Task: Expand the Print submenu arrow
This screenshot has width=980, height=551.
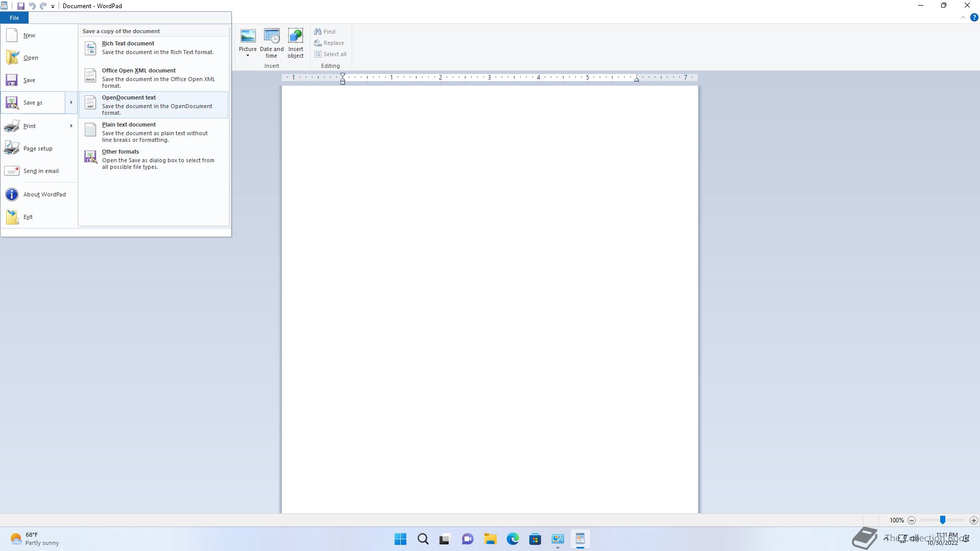Action: [x=71, y=126]
